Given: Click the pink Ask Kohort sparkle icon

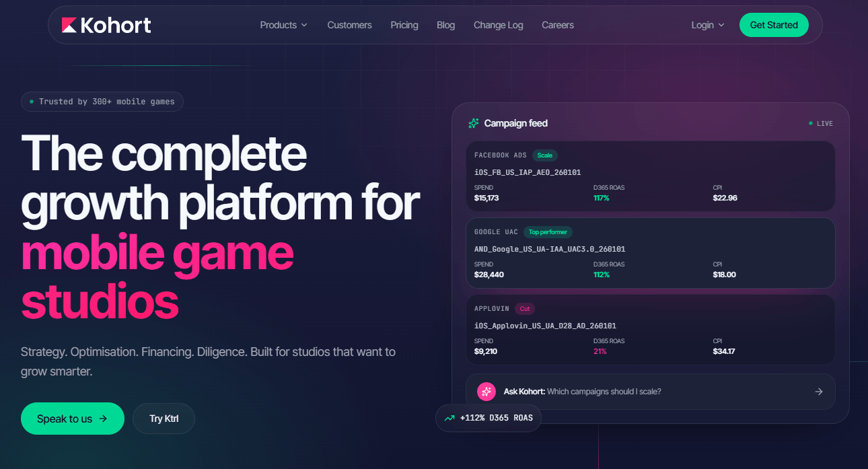Looking at the screenshot, I should tap(486, 392).
